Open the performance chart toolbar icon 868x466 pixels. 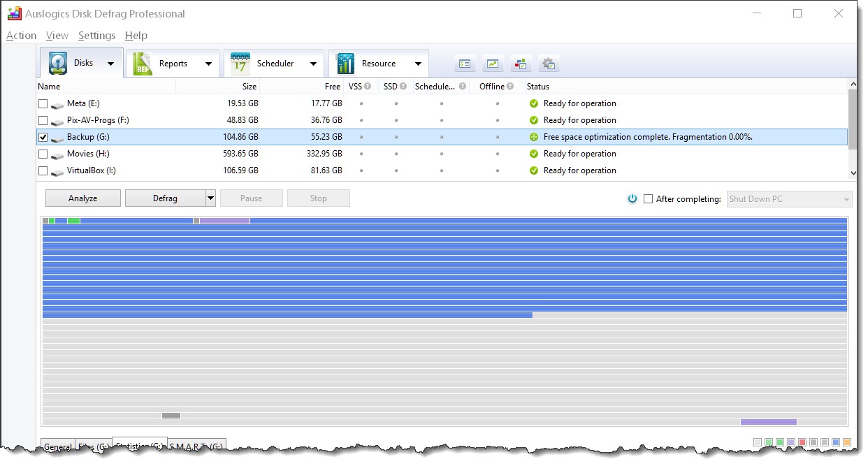(493, 64)
